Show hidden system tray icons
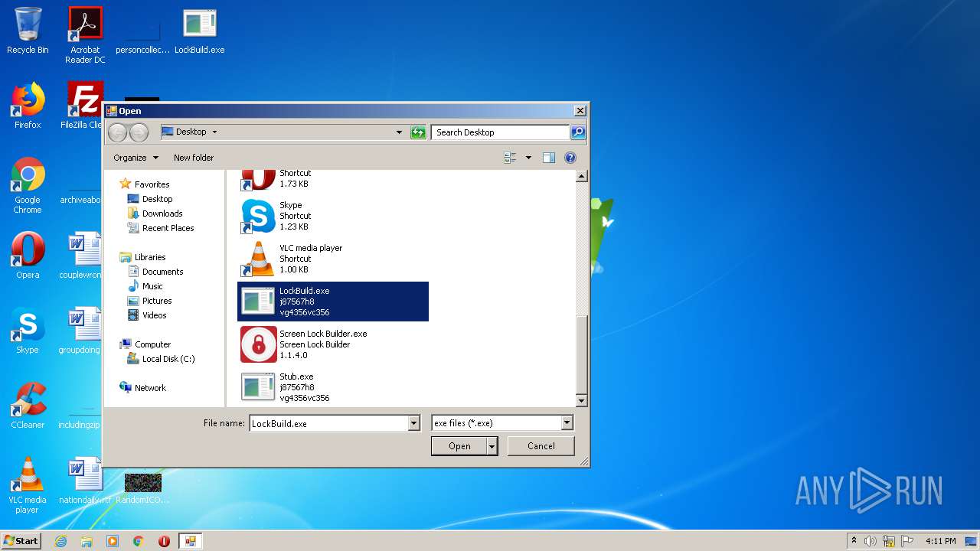This screenshot has width=980, height=551. pos(854,541)
